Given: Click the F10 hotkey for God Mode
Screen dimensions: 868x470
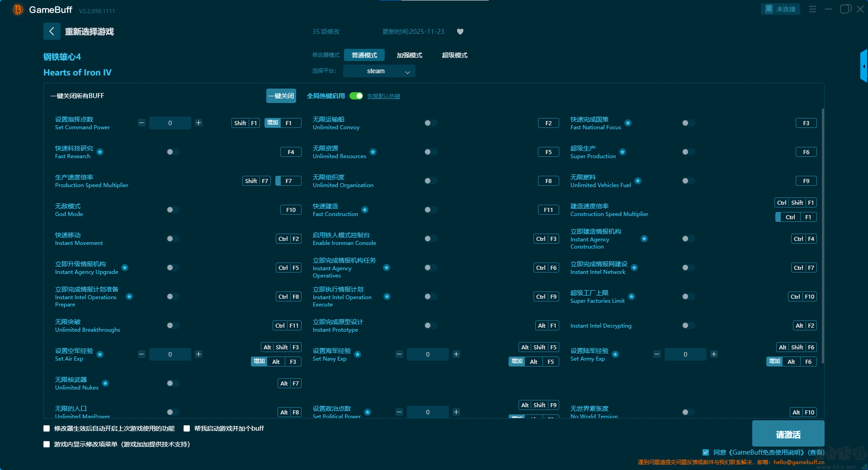Looking at the screenshot, I should click(x=291, y=210).
